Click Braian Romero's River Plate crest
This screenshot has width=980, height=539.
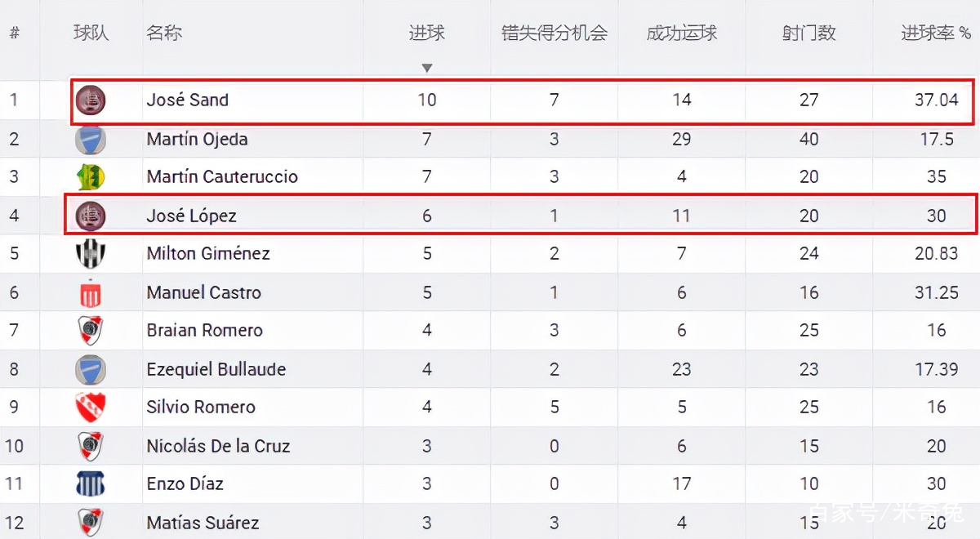click(x=91, y=331)
